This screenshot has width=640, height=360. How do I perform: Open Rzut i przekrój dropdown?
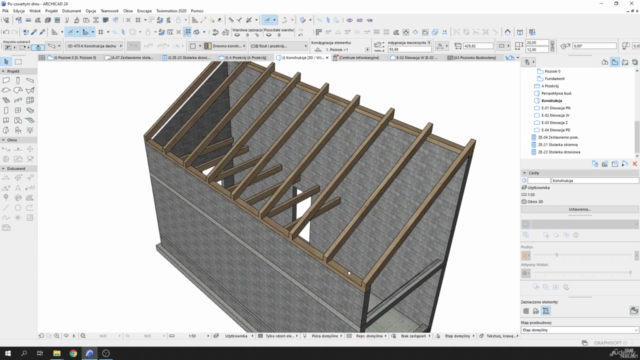tap(279, 46)
